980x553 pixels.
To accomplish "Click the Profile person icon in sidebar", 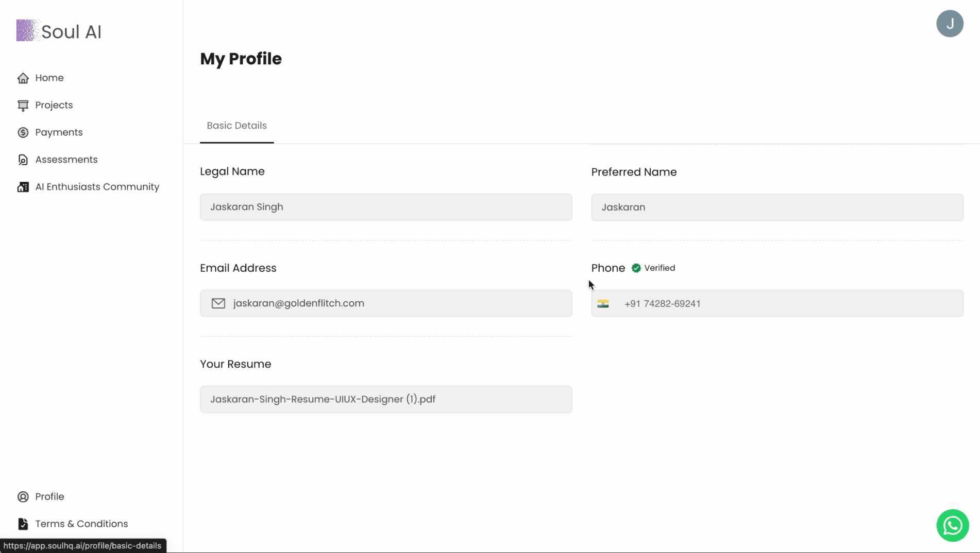I will pyautogui.click(x=23, y=496).
